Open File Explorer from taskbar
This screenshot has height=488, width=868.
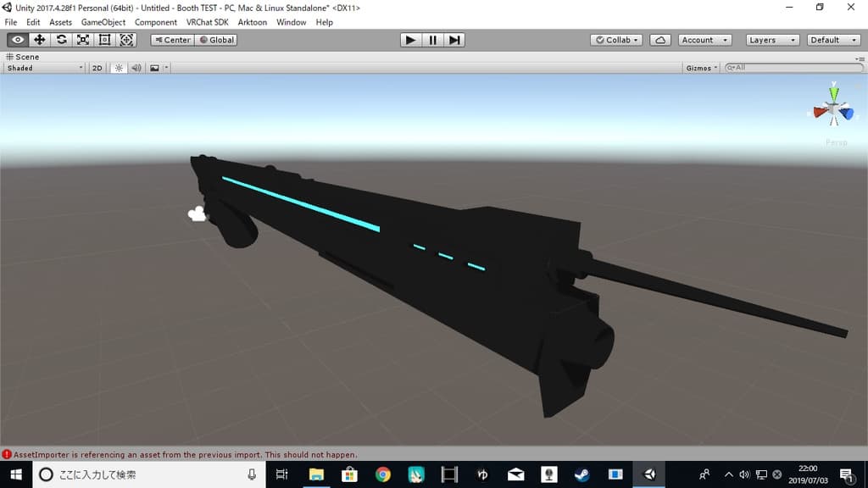(x=316, y=474)
